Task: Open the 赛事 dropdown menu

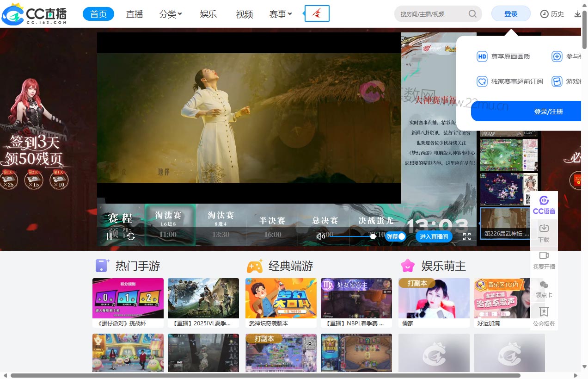Action: coord(280,14)
